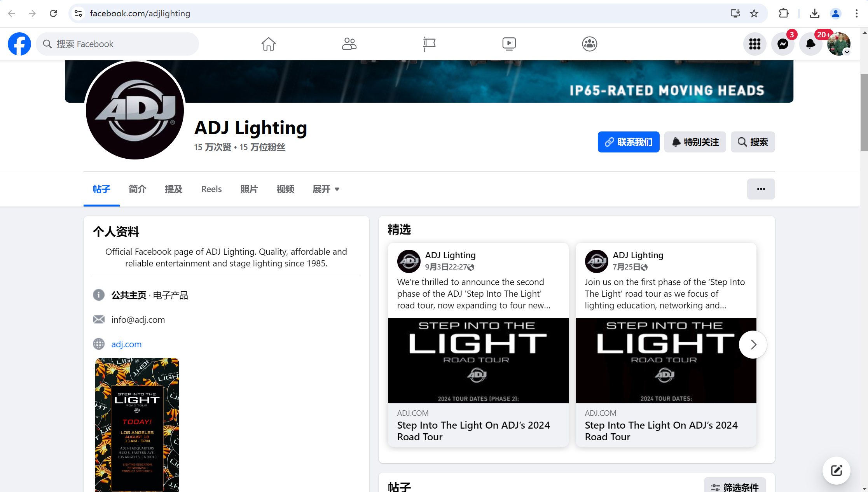Click the new message compose icon
868x492 pixels.
coord(837,471)
